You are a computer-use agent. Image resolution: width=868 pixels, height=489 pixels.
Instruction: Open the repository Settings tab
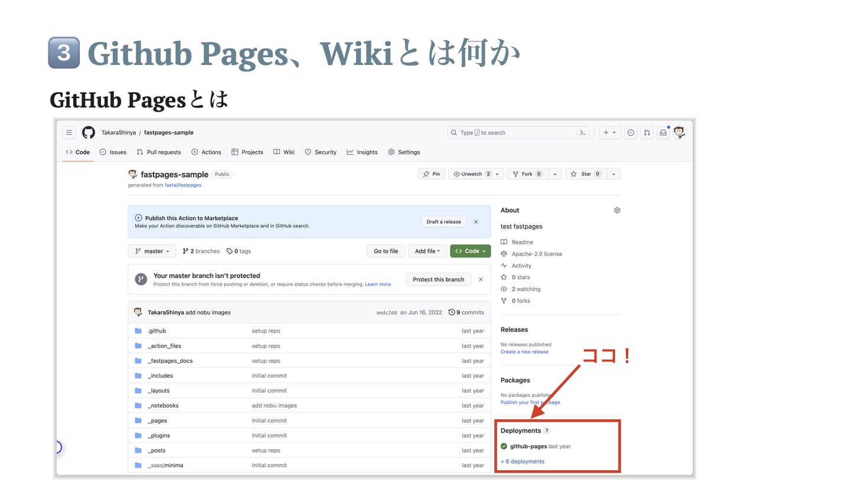tap(404, 152)
